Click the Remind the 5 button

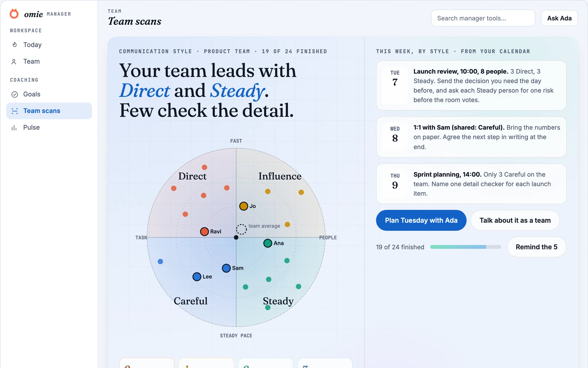click(x=537, y=247)
